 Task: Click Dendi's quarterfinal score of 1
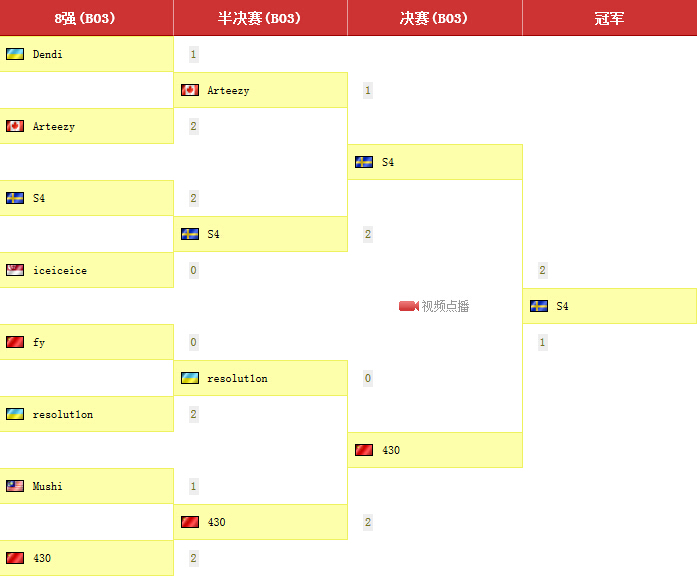[193, 54]
